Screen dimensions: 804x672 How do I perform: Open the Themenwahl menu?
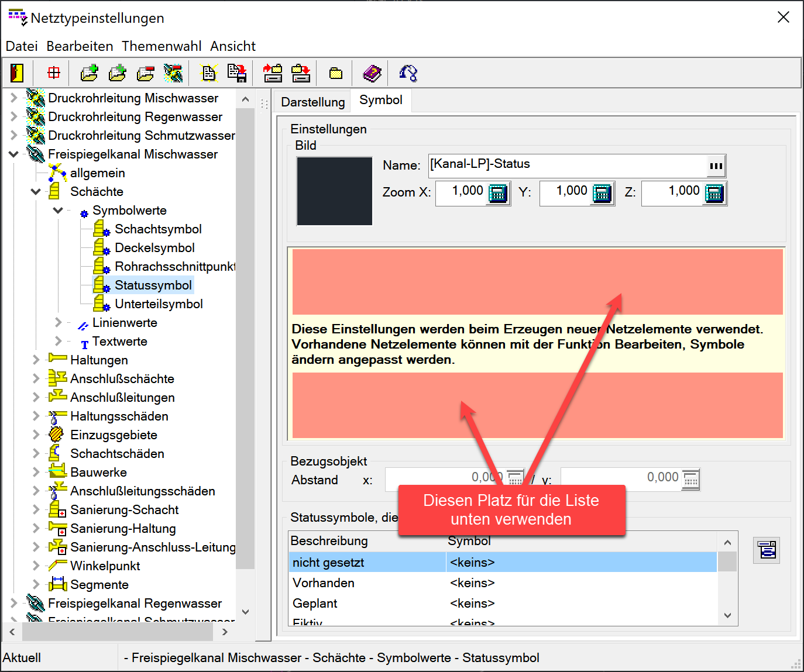coord(162,46)
